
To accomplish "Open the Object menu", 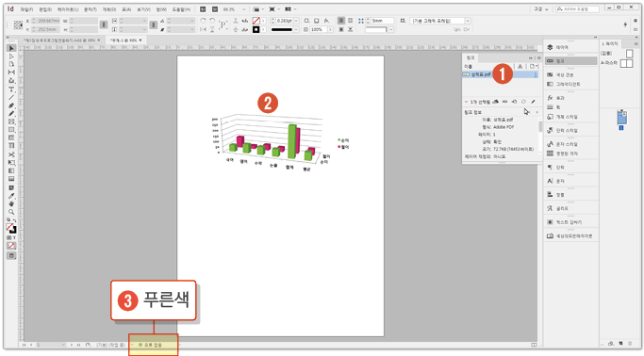I will click(108, 9).
